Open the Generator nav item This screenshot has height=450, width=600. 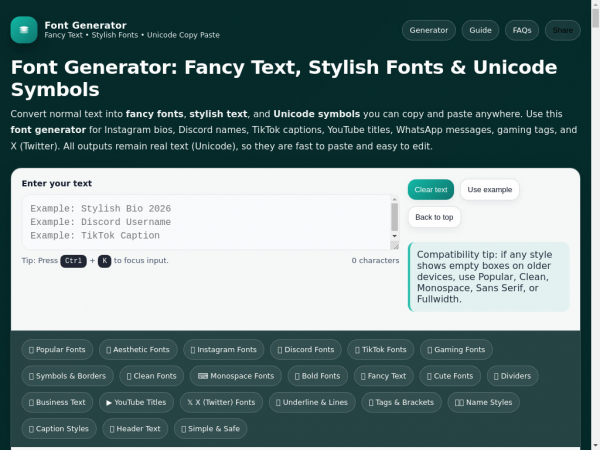429,30
